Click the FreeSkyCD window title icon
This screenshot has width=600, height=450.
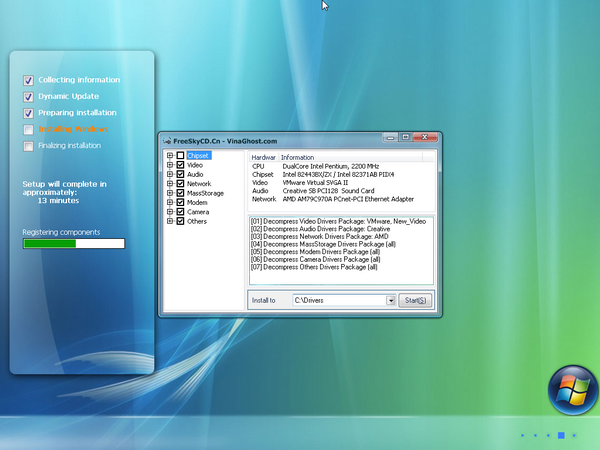(x=167, y=141)
